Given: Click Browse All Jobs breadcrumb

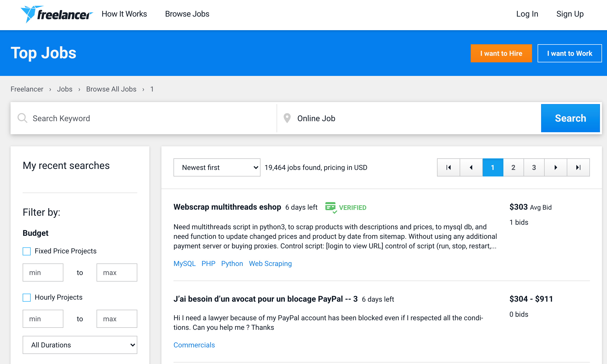Looking at the screenshot, I should tap(111, 89).
